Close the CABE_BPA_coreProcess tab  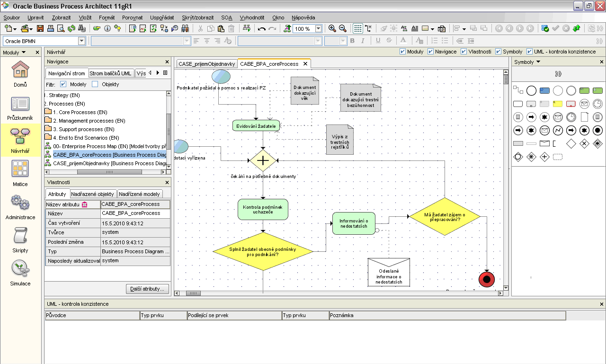[x=305, y=63]
